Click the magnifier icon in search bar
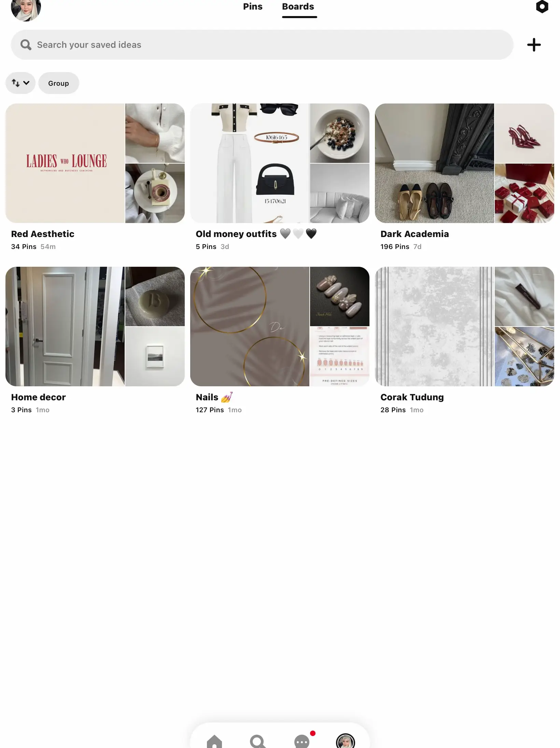Image resolution: width=560 pixels, height=748 pixels. coord(26,45)
